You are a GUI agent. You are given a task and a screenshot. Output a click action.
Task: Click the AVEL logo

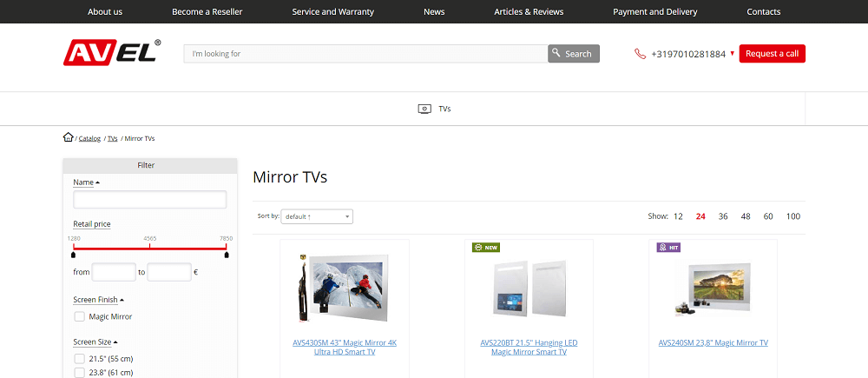[x=112, y=52]
